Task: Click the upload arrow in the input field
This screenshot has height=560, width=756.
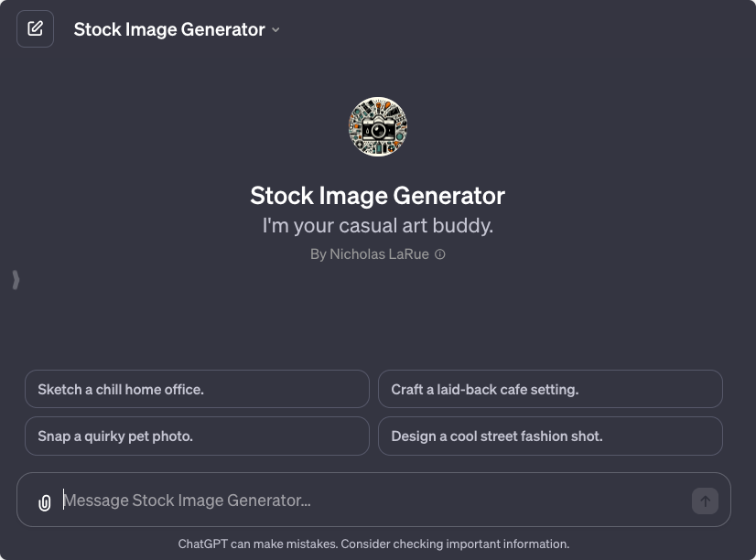Action: [x=704, y=501]
